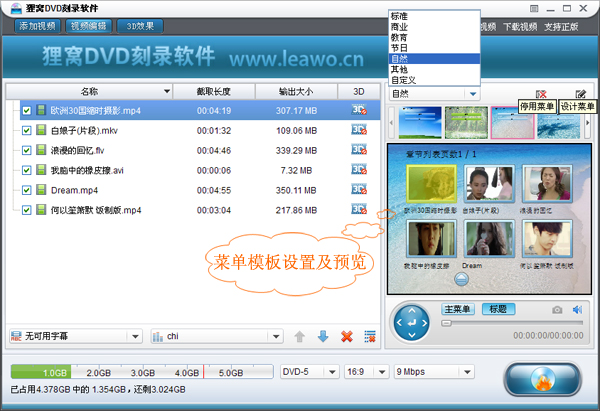Uncheck the 欧洲30国缩时摄影.mp4 checkbox
The image size is (600, 411).
26,111
